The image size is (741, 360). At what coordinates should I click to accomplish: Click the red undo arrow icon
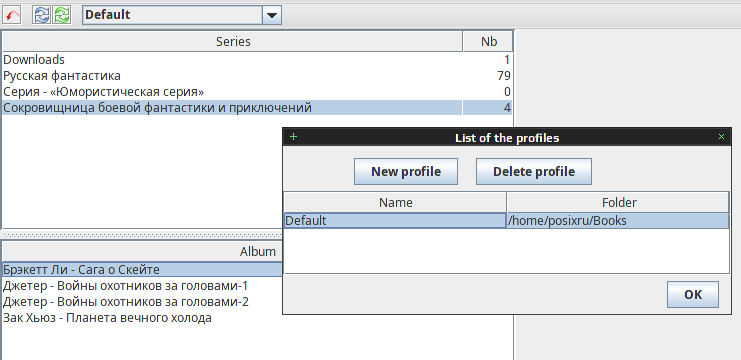click(x=13, y=15)
